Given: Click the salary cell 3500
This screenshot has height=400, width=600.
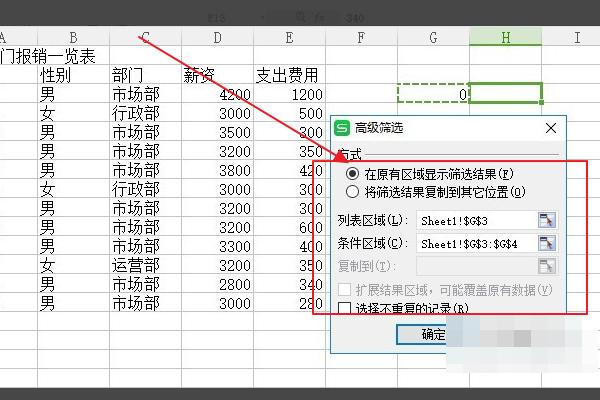Looking at the screenshot, I should [x=217, y=132].
